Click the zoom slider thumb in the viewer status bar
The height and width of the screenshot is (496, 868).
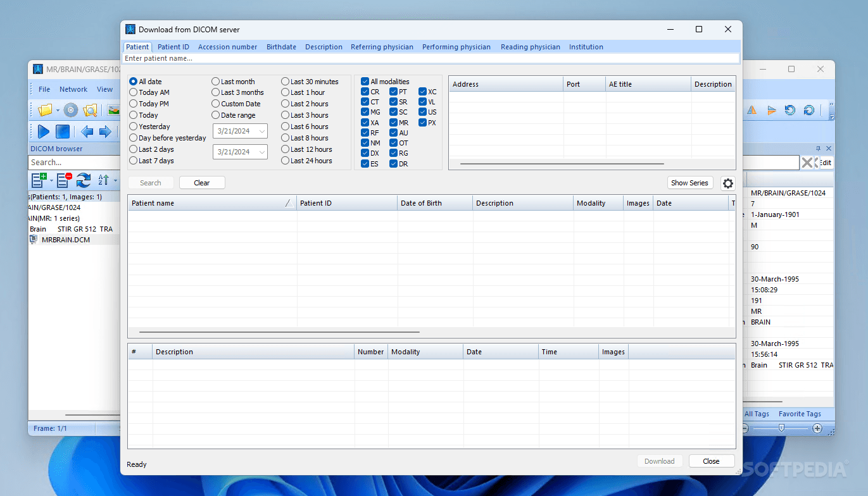(x=781, y=428)
